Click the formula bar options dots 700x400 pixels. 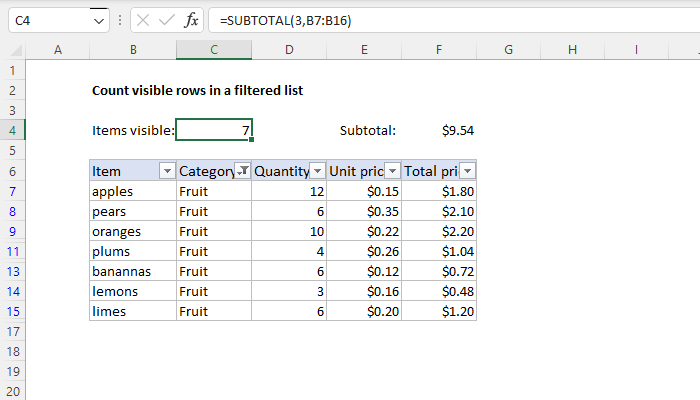pyautogui.click(x=120, y=19)
